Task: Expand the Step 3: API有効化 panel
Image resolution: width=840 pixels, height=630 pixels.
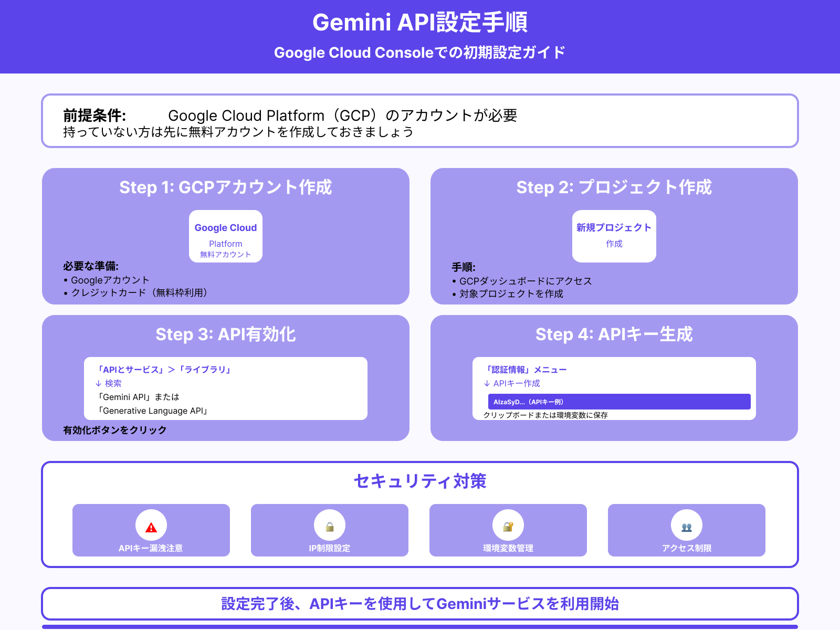Action: pos(226,334)
